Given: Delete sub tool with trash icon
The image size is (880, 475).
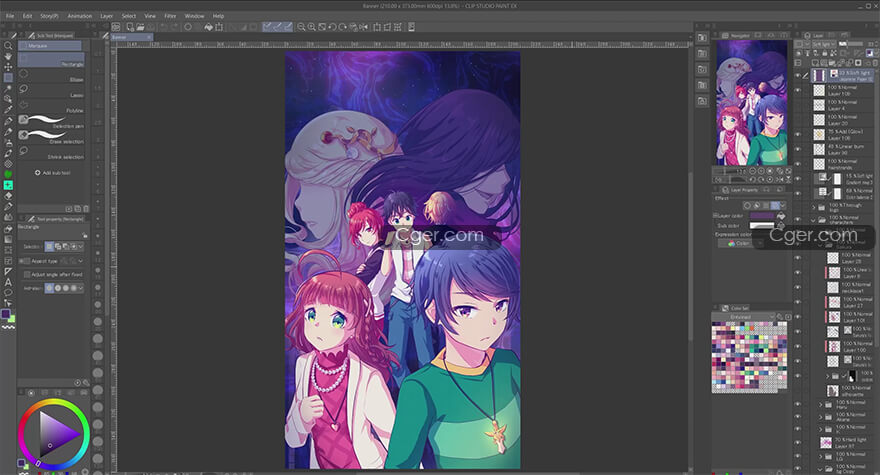Looking at the screenshot, I should [x=86, y=208].
